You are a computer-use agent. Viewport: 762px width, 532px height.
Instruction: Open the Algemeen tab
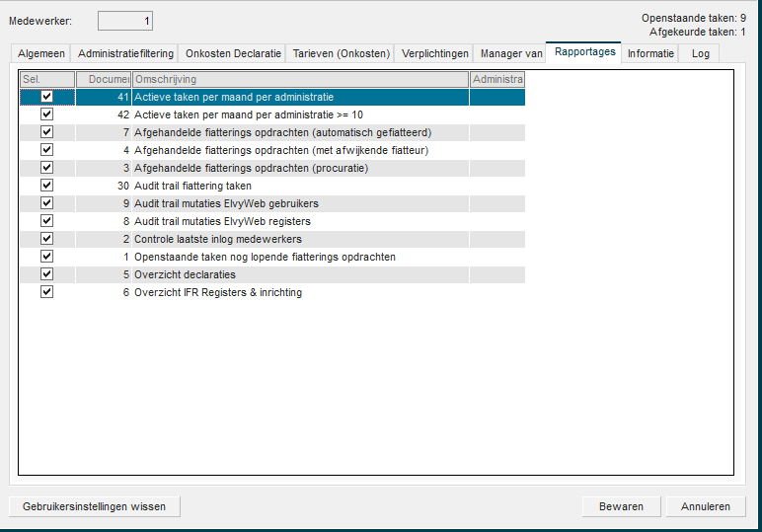pyautogui.click(x=41, y=53)
